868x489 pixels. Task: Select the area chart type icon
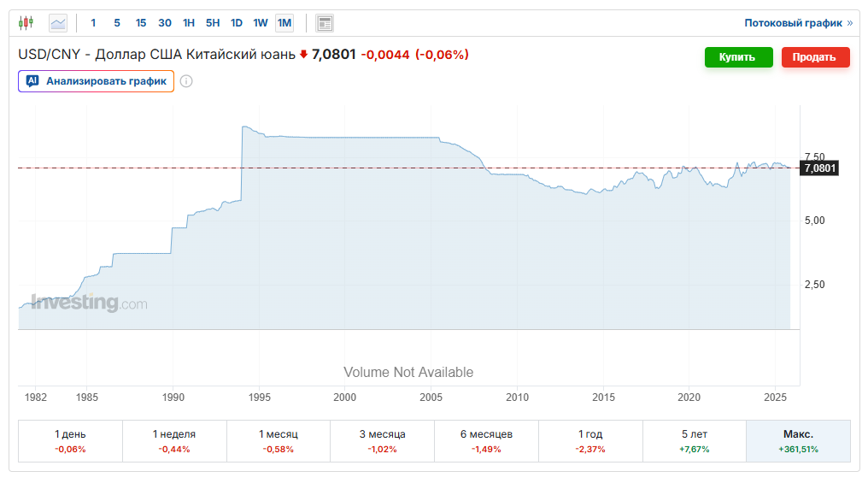[x=58, y=23]
